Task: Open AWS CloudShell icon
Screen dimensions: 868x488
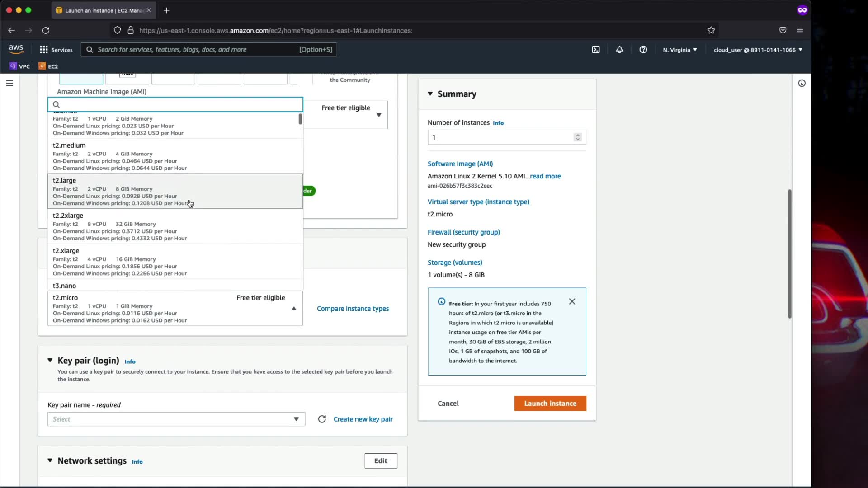Action: pos(596,50)
